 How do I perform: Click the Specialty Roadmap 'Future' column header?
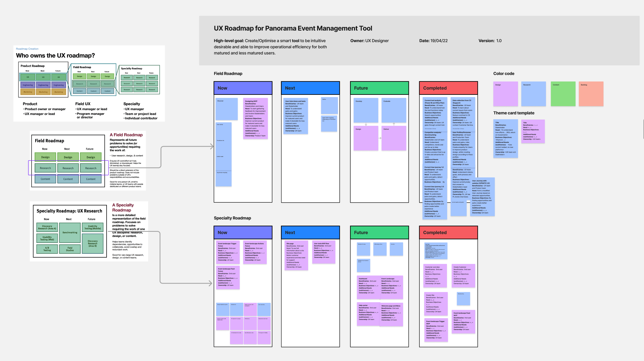pyautogui.click(x=379, y=232)
